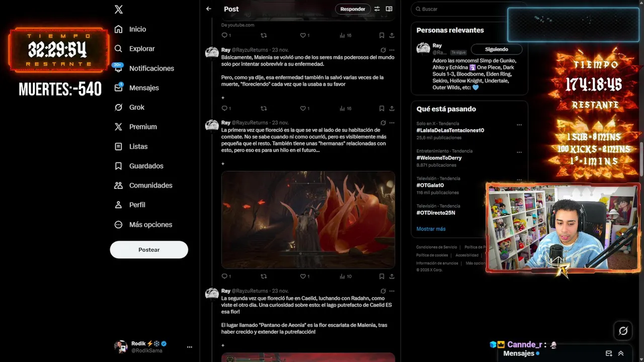Open the Malenia flower image in the tweet
The image size is (644, 362).
308,220
